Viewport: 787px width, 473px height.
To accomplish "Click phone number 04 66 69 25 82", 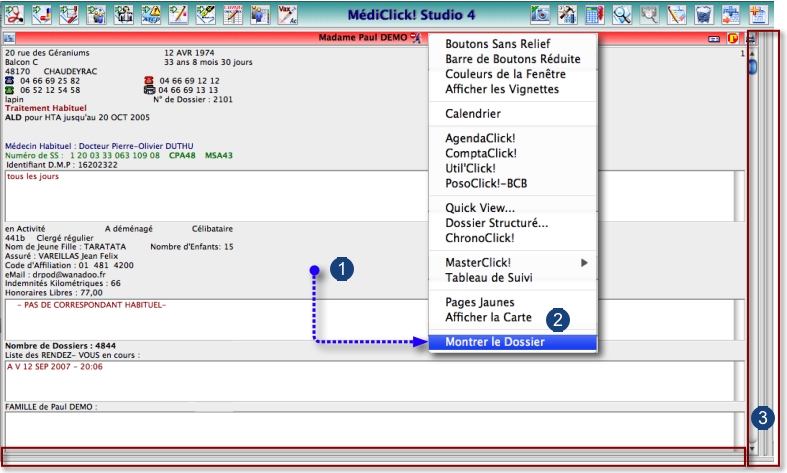I will (x=50, y=81).
